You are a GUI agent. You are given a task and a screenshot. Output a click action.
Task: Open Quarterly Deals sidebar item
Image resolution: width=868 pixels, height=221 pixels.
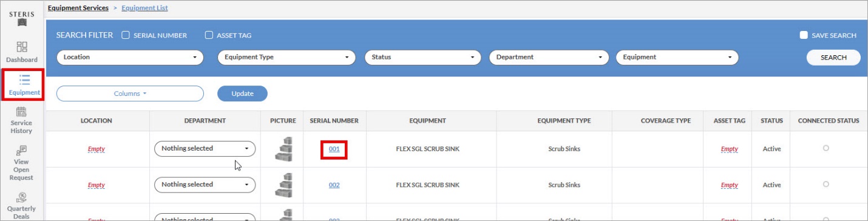coord(22,205)
